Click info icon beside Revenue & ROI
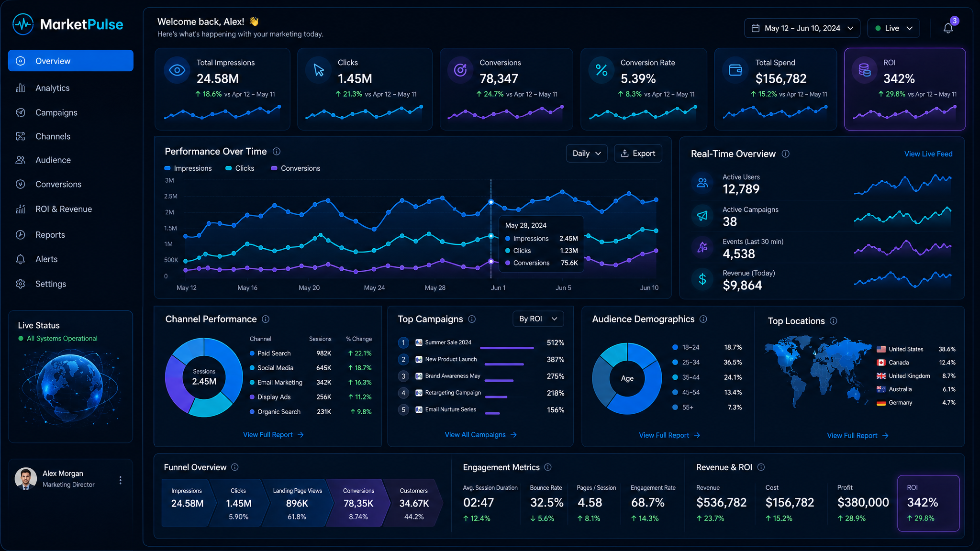The height and width of the screenshot is (551, 980). [761, 467]
